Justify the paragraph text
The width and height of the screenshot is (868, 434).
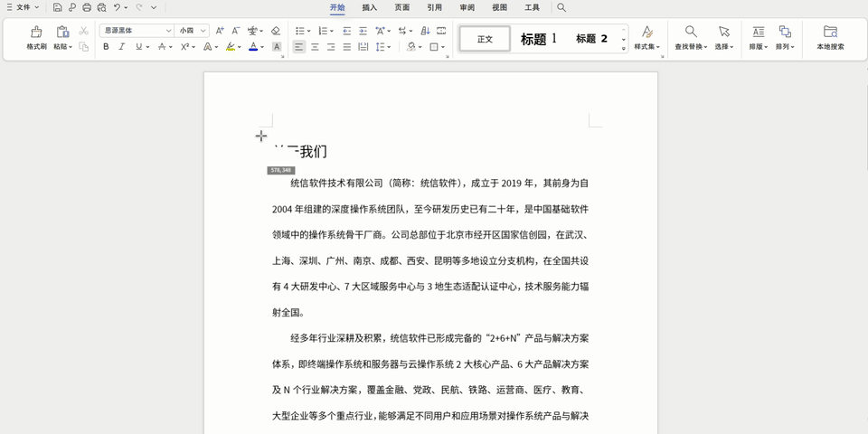pyautogui.click(x=346, y=47)
